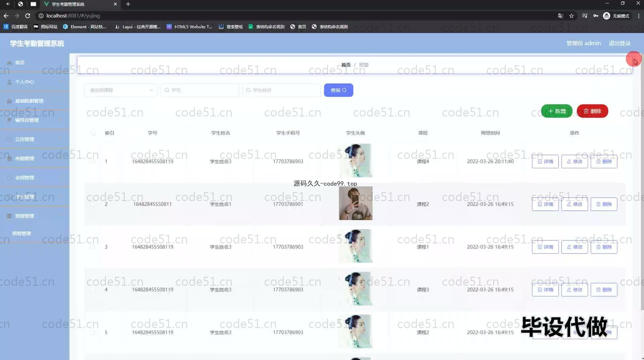Image resolution: width=644 pixels, height=360 pixels.
Task: Click the blue 查询 search button
Action: point(338,90)
